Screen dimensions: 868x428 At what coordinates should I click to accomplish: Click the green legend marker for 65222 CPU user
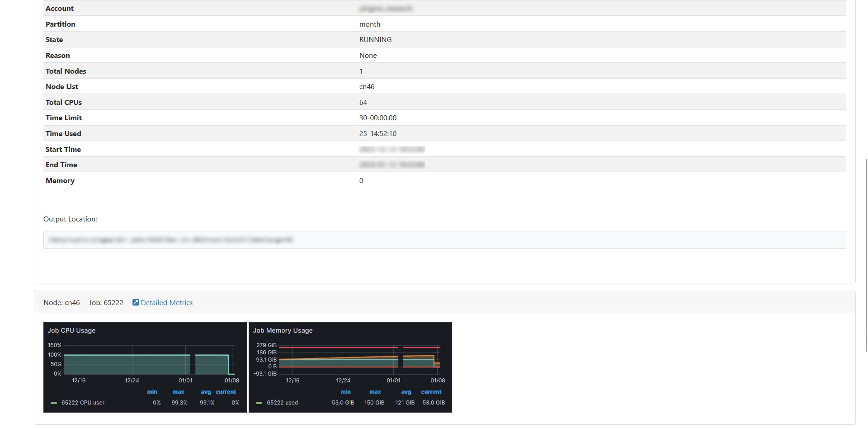[53, 403]
